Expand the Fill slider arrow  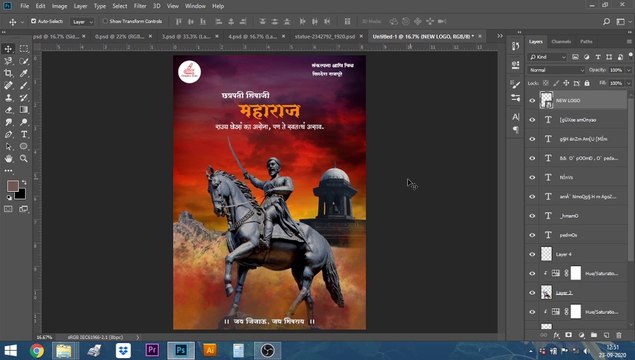(x=629, y=83)
